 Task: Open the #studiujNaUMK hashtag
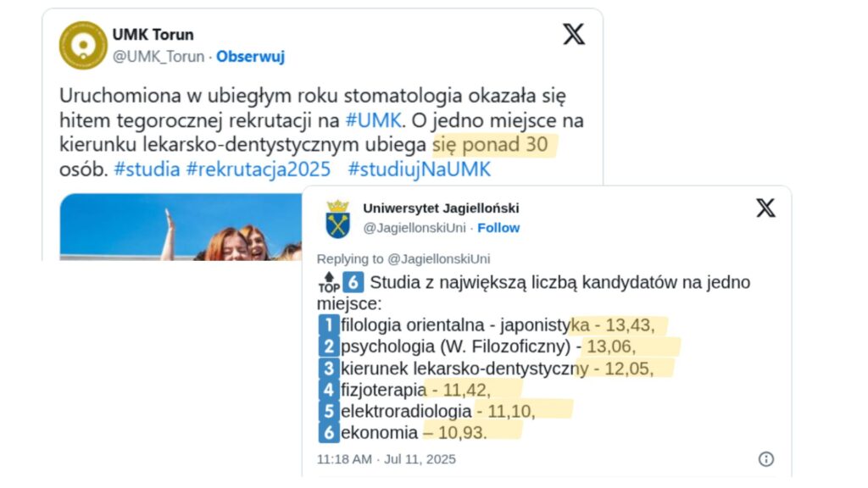419,169
